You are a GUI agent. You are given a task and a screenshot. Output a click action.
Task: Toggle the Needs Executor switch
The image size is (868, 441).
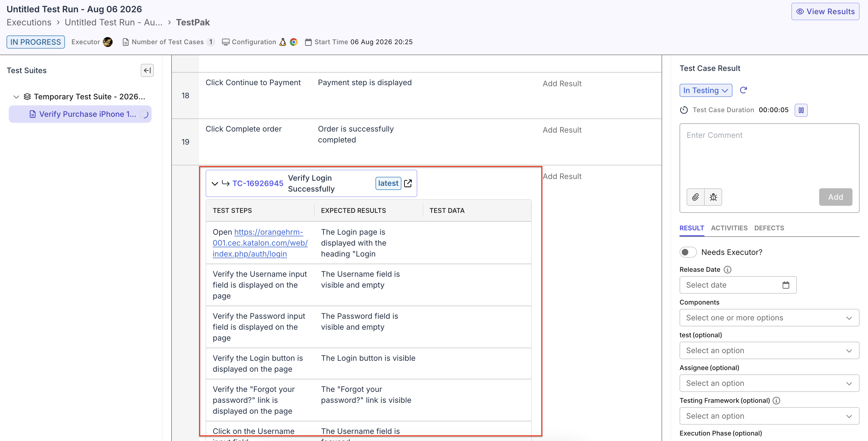pyautogui.click(x=688, y=252)
